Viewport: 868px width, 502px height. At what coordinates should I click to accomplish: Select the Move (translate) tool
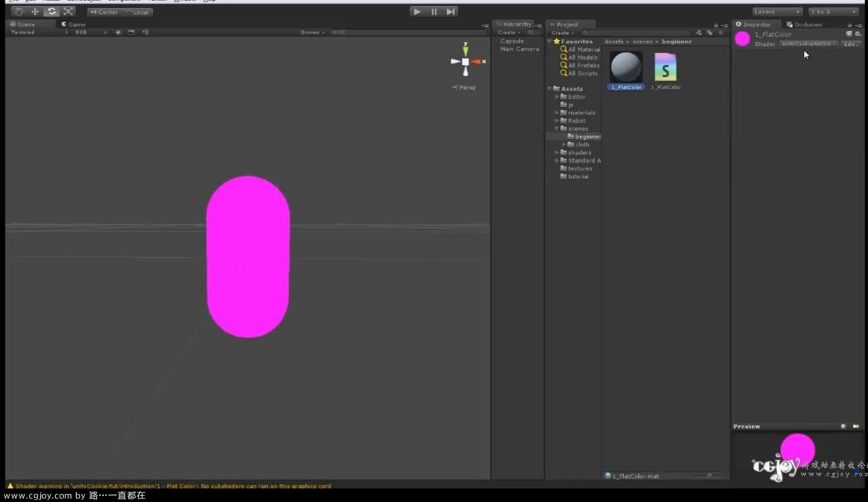point(35,12)
